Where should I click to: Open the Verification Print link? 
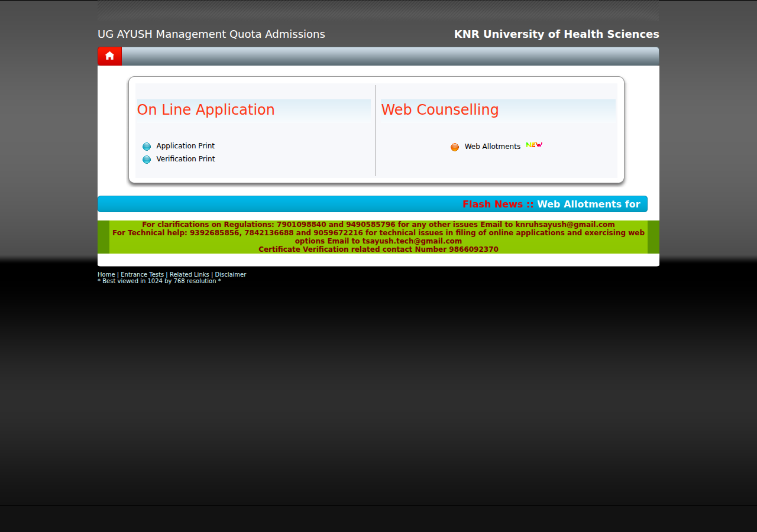[186, 159]
